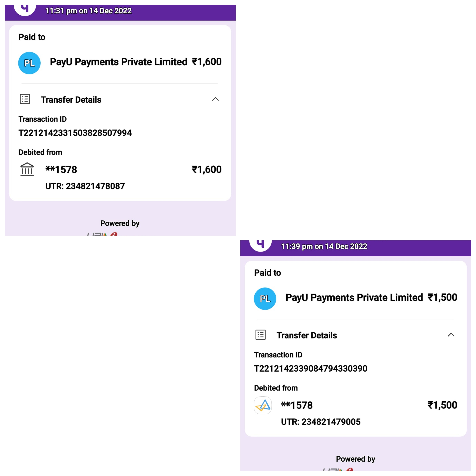Collapse Transfer Details chevron in the ₹1,600 receipt

click(x=215, y=99)
